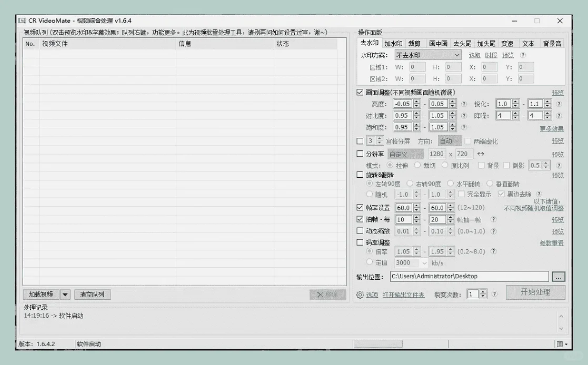Viewport: 588px width, 365px height.
Task: Enable the 分辨率 checkbox
Action: [x=360, y=154]
